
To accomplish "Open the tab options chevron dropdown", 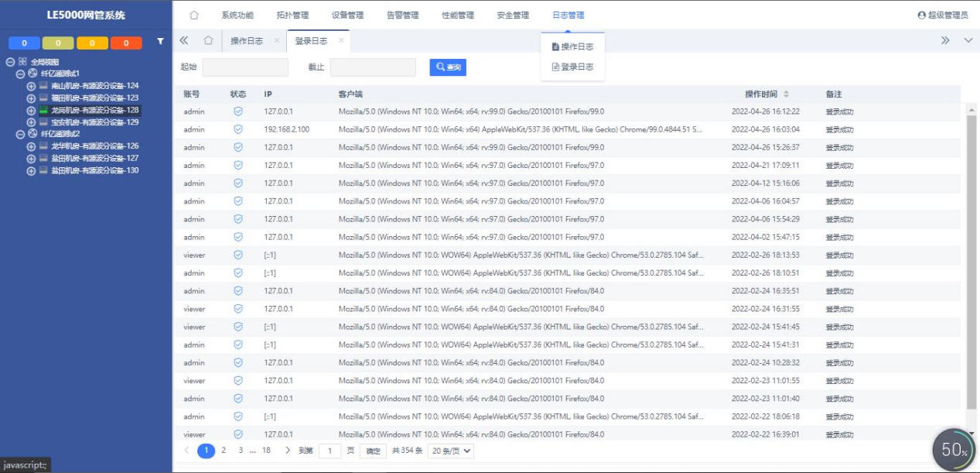I will (968, 41).
